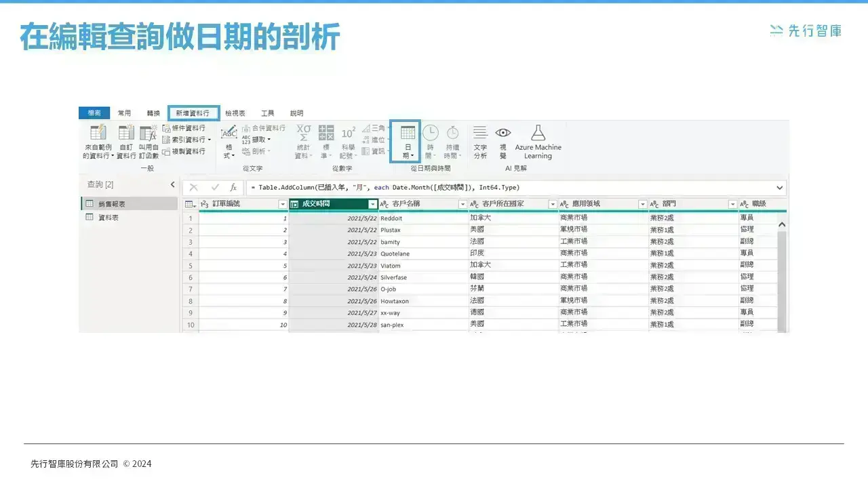Click the scroll-up arrow of the data grid
This screenshot has height=488, width=868.
click(x=781, y=224)
